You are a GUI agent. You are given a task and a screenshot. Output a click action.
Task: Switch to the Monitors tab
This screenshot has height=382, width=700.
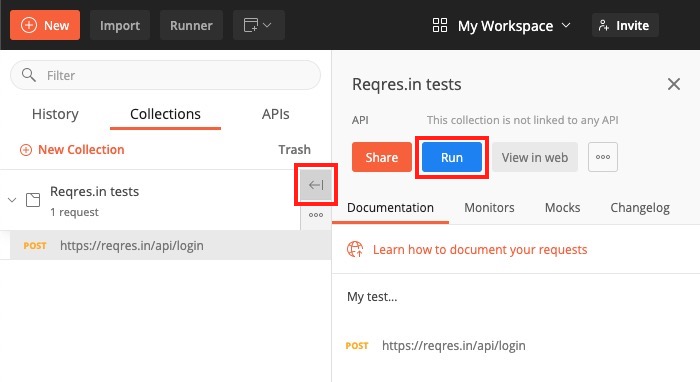pos(489,208)
